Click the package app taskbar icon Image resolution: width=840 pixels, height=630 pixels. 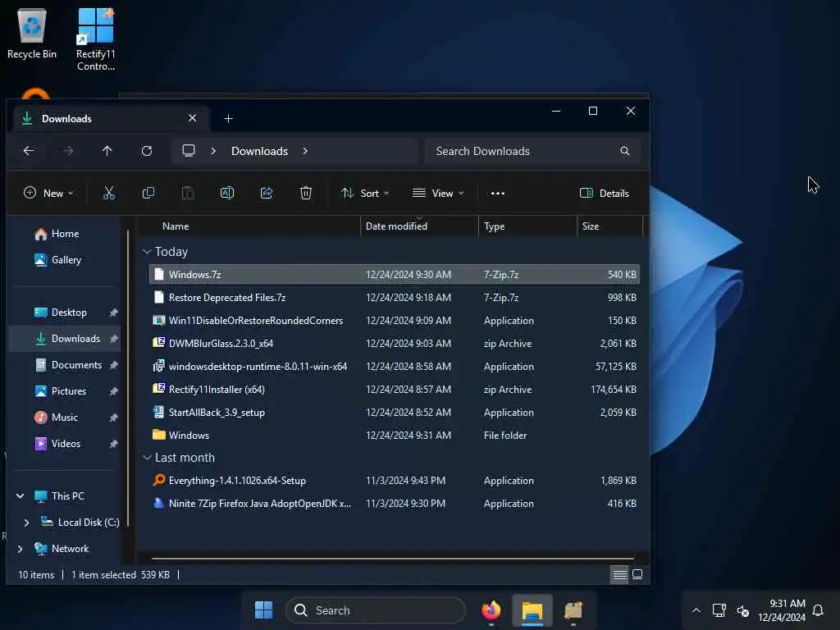coord(573,610)
